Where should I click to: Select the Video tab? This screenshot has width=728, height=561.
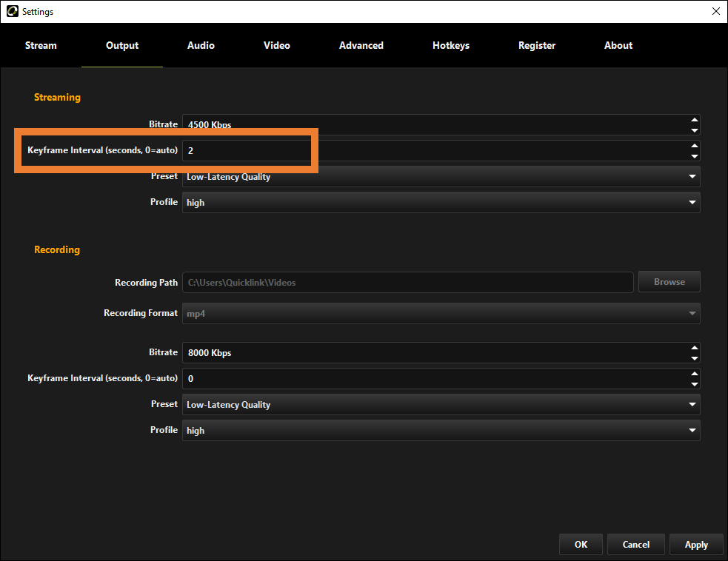[277, 45]
